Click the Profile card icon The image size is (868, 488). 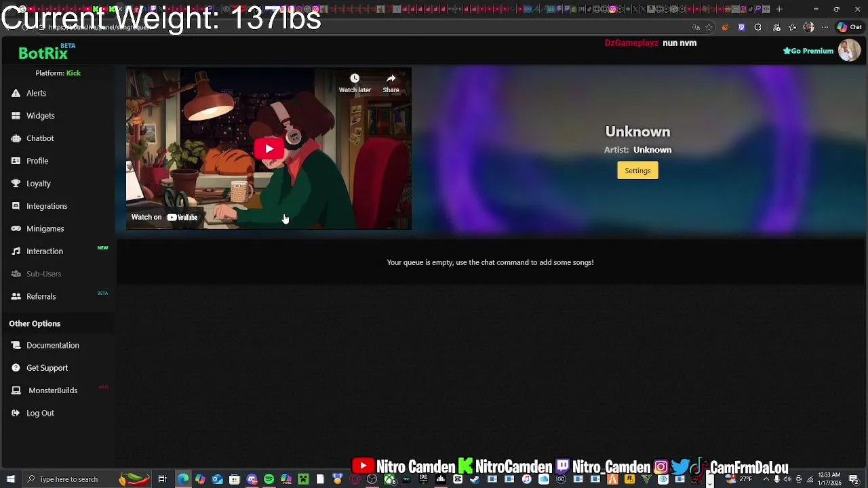pyautogui.click(x=16, y=161)
